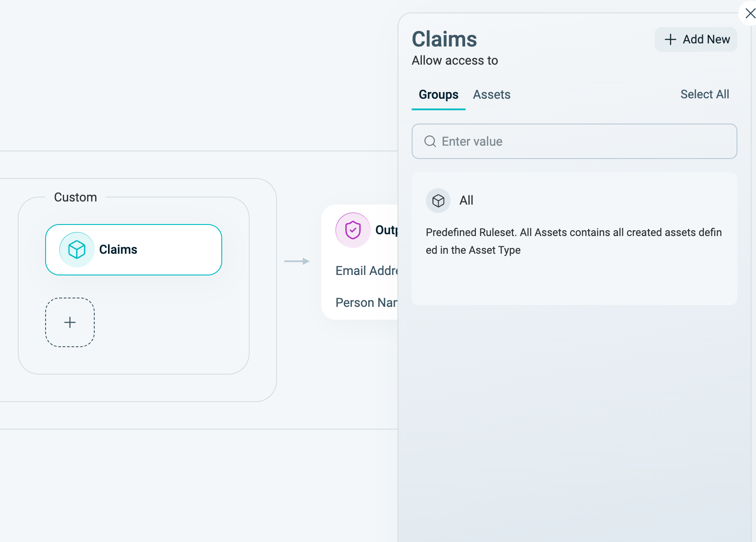Click the Email Address output field
The width and height of the screenshot is (756, 542).
point(366,271)
